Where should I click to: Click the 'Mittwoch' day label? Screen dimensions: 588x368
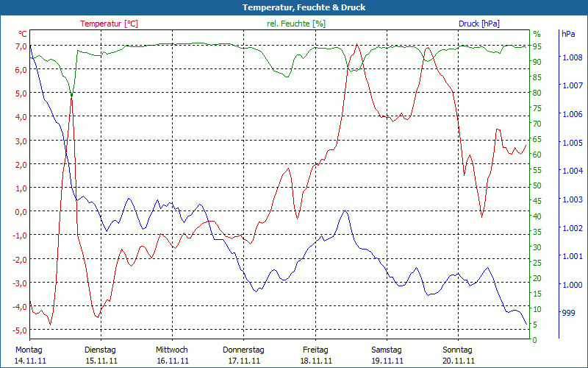click(x=172, y=350)
